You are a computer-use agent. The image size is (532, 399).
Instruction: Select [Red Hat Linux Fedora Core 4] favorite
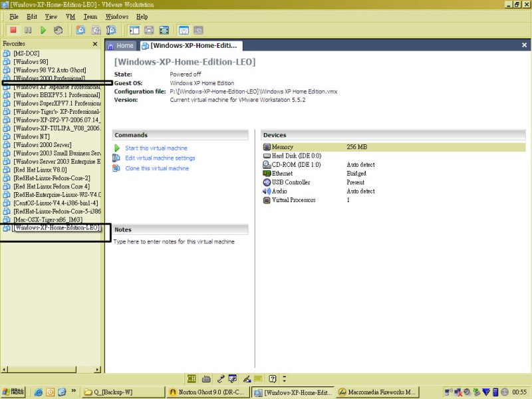click(x=52, y=186)
